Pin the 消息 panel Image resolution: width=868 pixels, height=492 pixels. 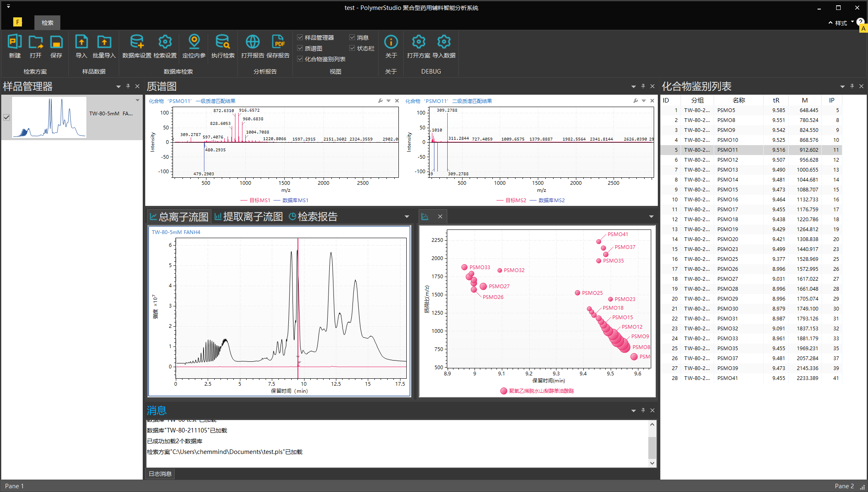[643, 410]
